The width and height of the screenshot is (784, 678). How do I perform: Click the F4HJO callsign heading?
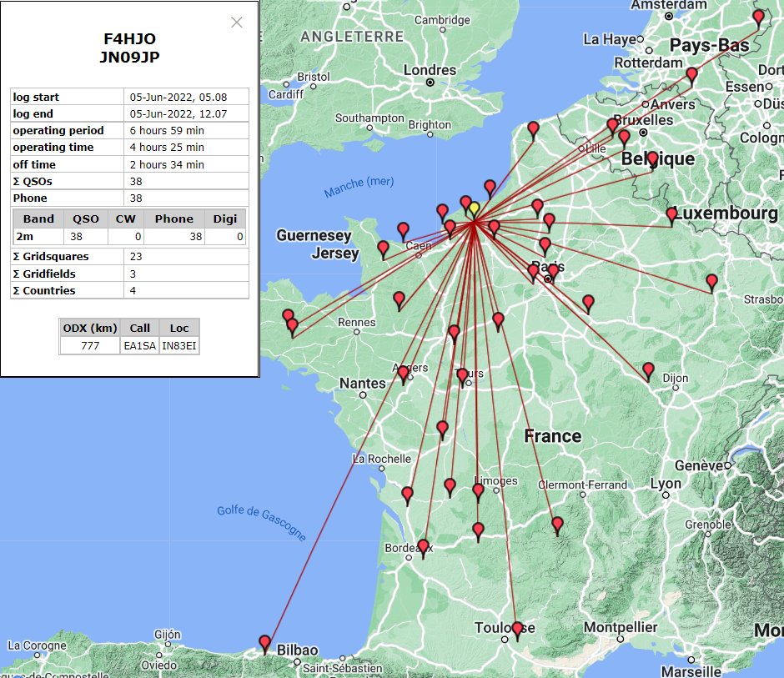point(129,38)
